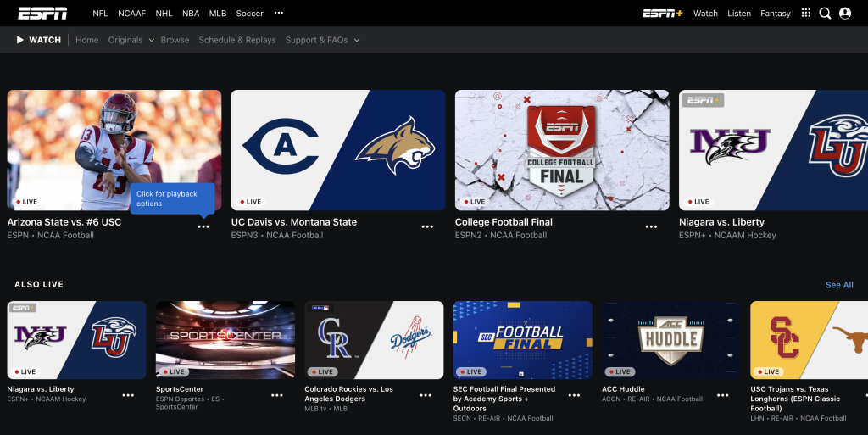This screenshot has width=868, height=435.
Task: Click the ACC Huddle title text
Action: [x=623, y=389]
